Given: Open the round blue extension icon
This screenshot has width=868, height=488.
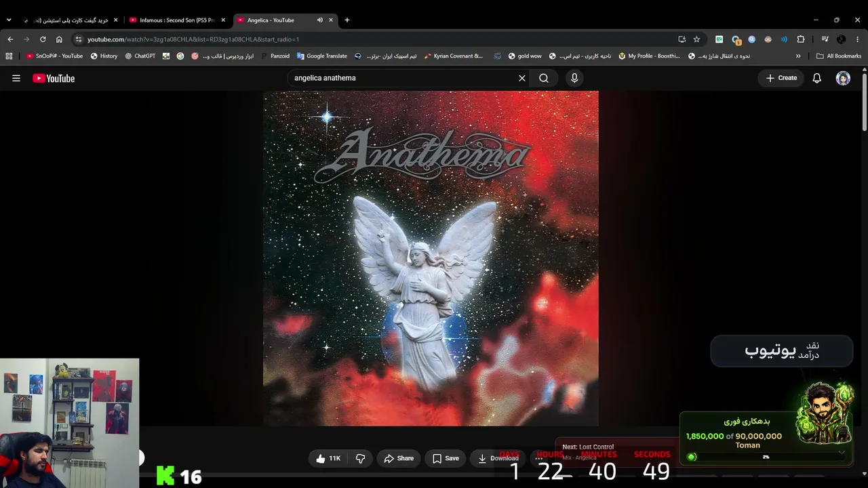Looking at the screenshot, I should 751,39.
